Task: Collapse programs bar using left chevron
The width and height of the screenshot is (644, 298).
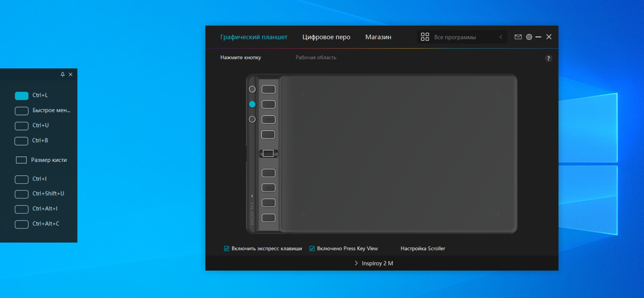Action: (501, 37)
